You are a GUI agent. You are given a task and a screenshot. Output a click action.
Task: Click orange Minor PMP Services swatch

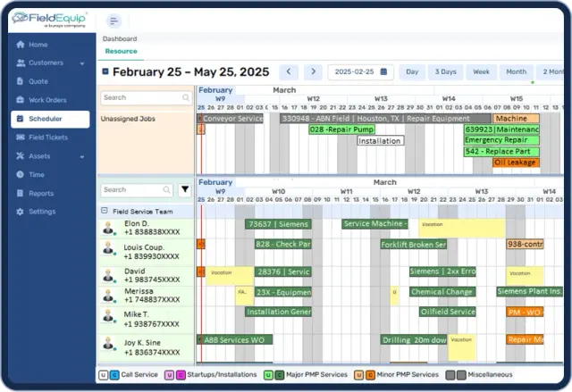(x=370, y=375)
